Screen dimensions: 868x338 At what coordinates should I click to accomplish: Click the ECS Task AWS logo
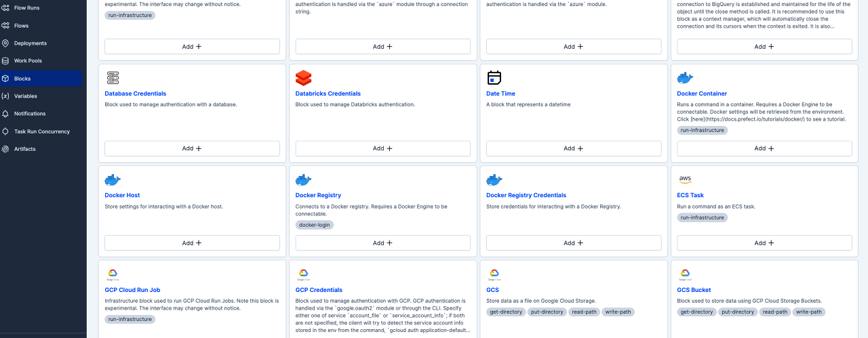click(685, 179)
